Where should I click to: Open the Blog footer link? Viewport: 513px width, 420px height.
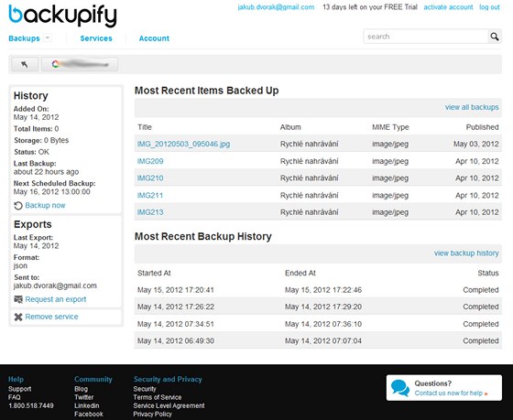(81, 389)
